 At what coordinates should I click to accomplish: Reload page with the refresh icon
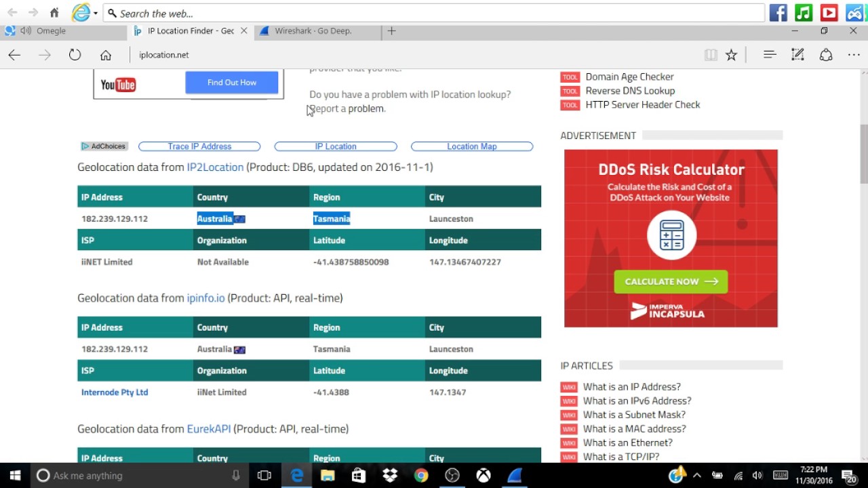coord(75,55)
